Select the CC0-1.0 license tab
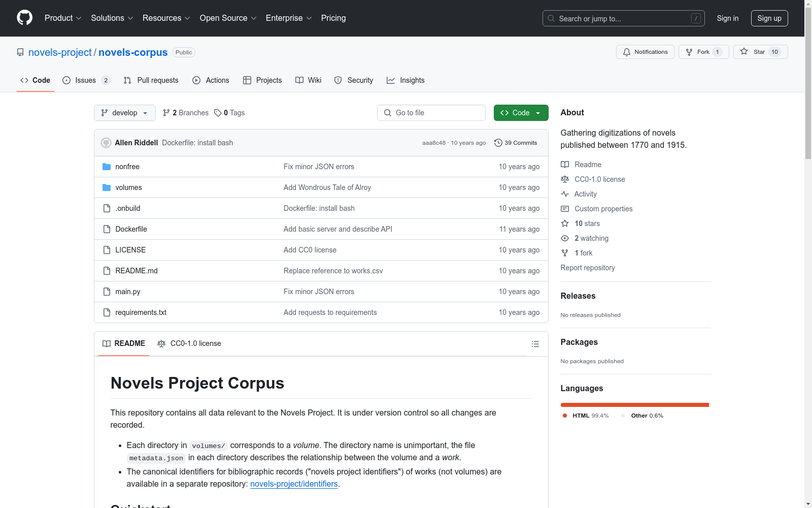Image resolution: width=812 pixels, height=508 pixels. (x=189, y=343)
